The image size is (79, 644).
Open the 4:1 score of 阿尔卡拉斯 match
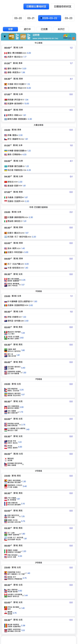(x=71, y=79)
